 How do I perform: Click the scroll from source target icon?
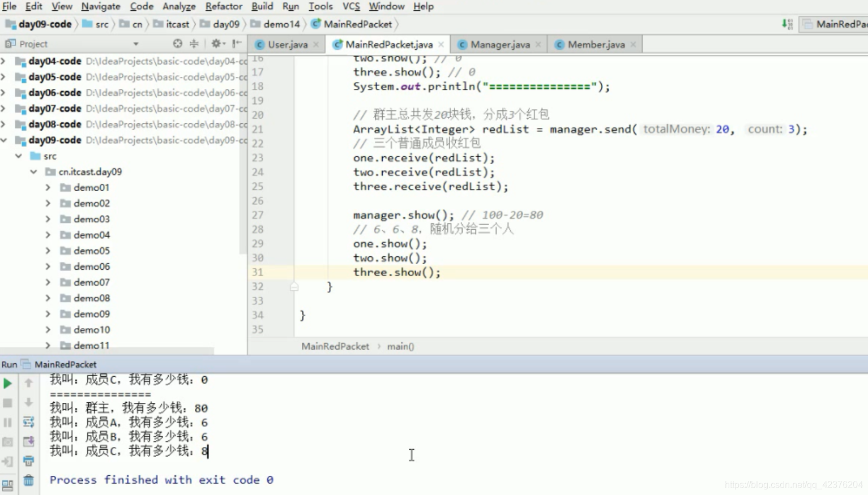(x=178, y=44)
